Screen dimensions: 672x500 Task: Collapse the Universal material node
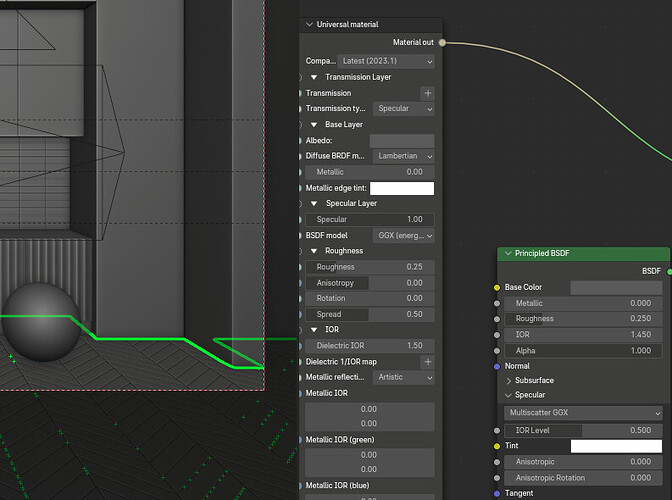tap(309, 24)
